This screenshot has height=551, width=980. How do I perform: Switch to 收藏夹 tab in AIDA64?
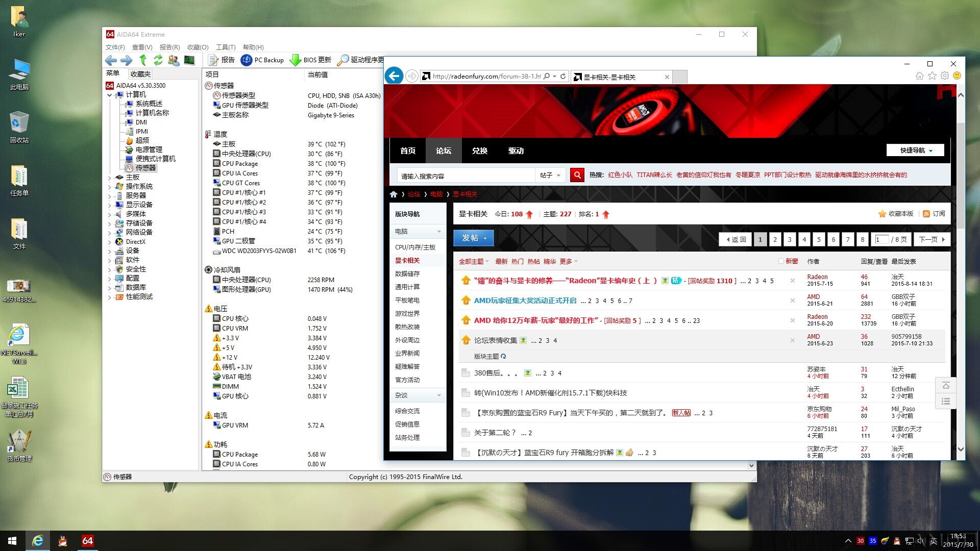point(140,74)
